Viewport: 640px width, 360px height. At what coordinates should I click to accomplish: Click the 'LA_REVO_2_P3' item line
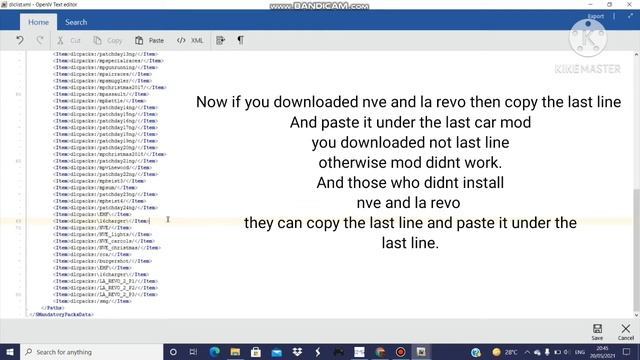tap(105, 294)
